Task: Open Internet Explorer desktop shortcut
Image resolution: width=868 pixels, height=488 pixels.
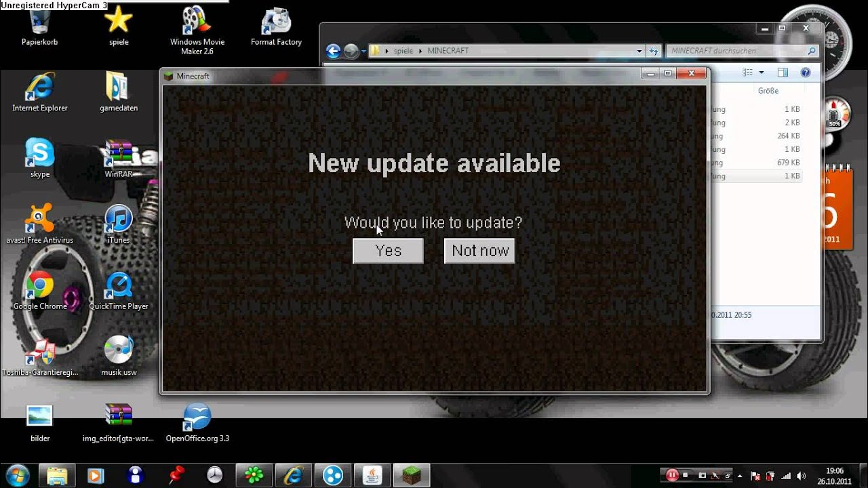Action: (x=40, y=92)
